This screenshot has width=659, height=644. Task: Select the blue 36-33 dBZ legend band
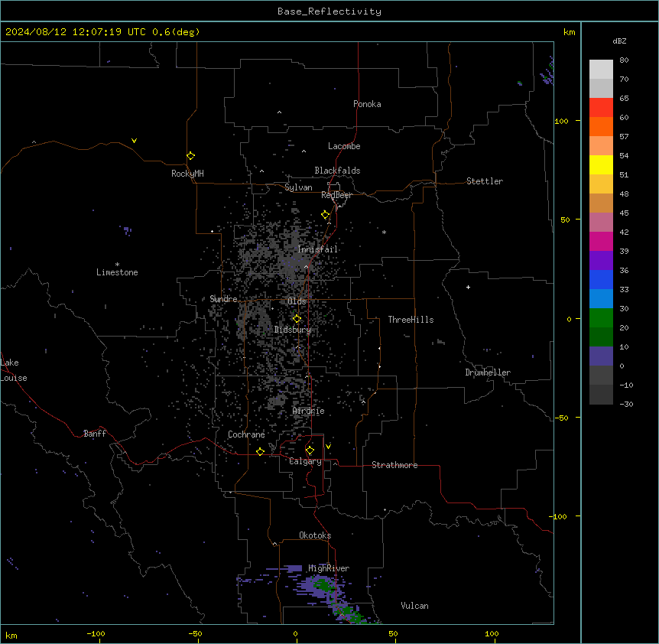point(601,279)
